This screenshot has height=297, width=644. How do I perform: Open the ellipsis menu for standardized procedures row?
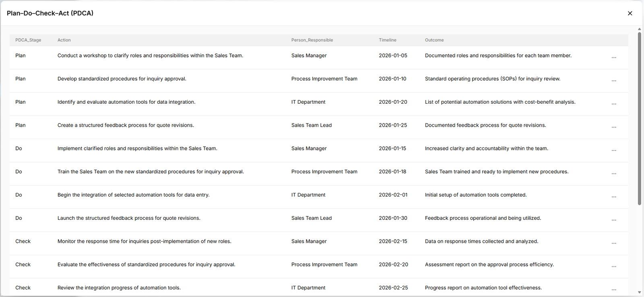[x=614, y=81]
